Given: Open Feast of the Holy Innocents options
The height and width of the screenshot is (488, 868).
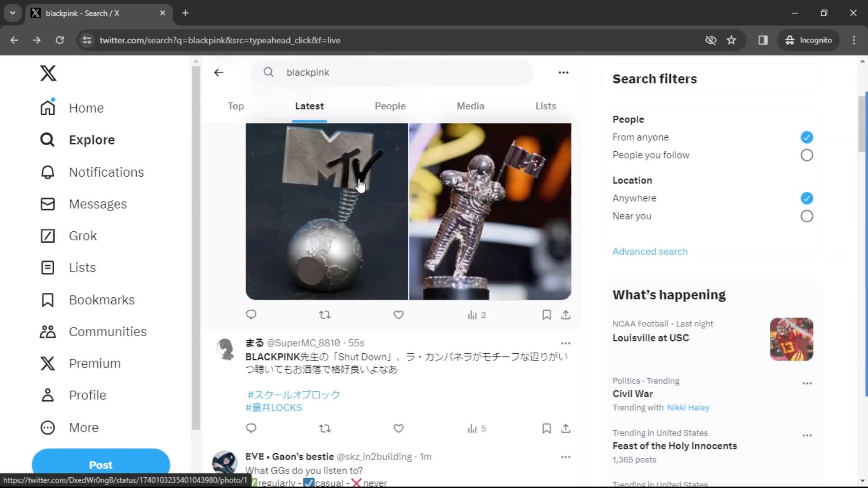Looking at the screenshot, I should [x=807, y=435].
